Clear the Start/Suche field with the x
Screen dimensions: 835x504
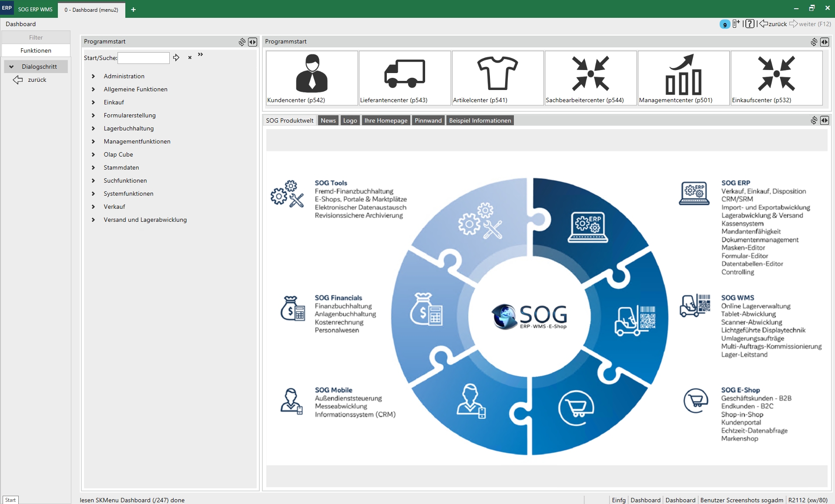pyautogui.click(x=190, y=57)
